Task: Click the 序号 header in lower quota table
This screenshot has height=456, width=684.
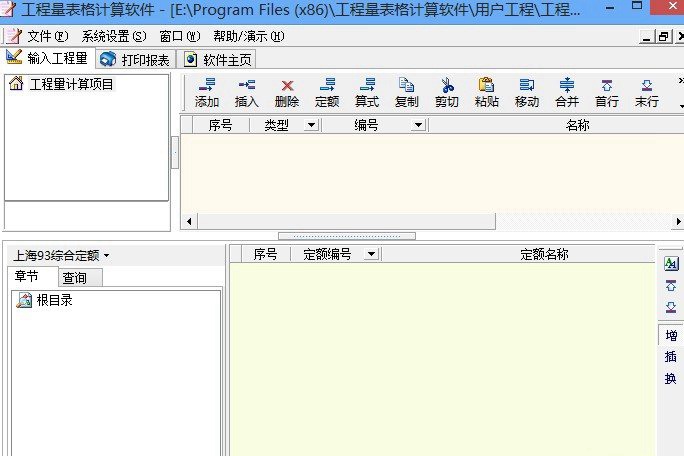Action: coord(265,254)
